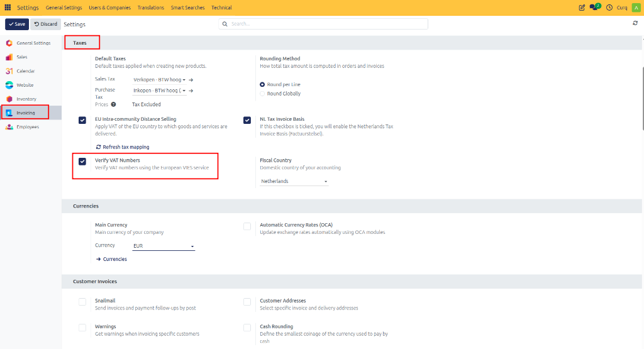Open Sales Tax record with arrow icon
Screen dimensions: 644x349
click(x=191, y=80)
